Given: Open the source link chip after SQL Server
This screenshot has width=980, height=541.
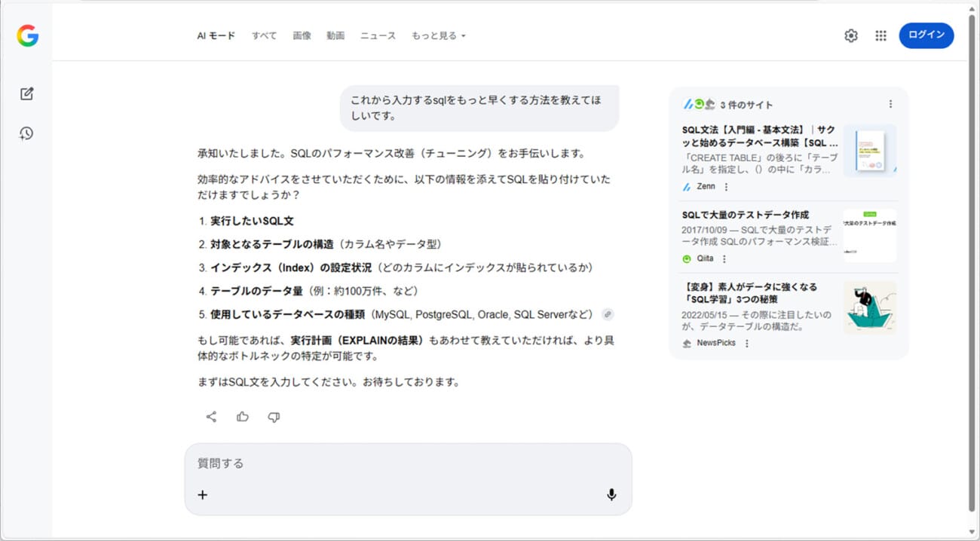Looking at the screenshot, I should tap(608, 314).
